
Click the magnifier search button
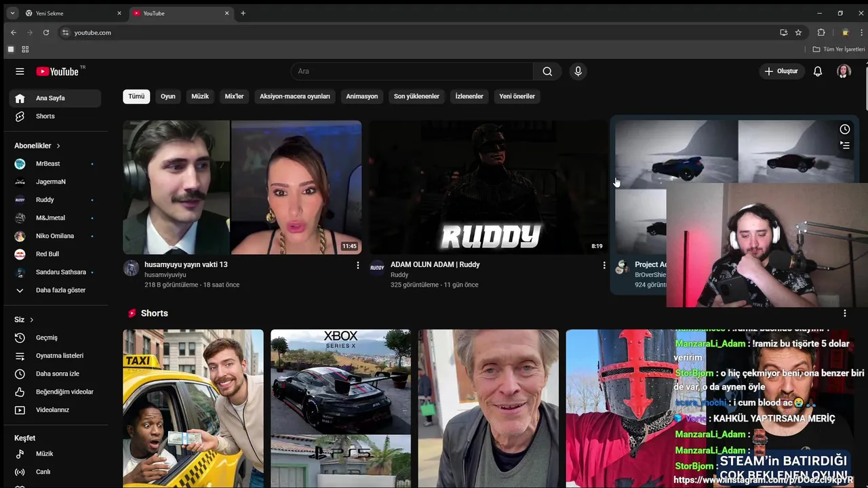[547, 71]
